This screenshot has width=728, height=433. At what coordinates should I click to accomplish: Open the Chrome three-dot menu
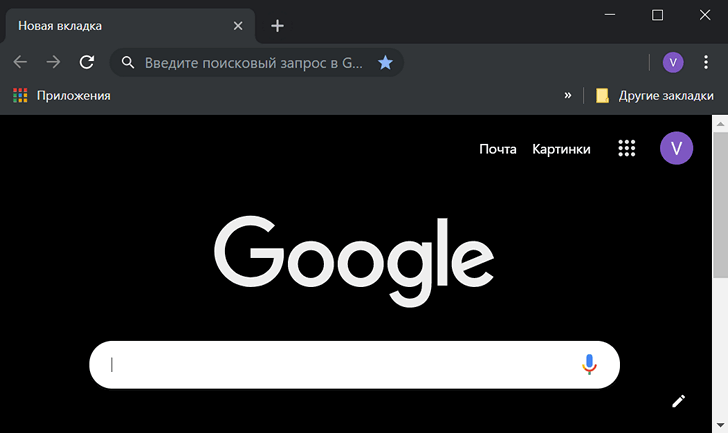(x=706, y=62)
